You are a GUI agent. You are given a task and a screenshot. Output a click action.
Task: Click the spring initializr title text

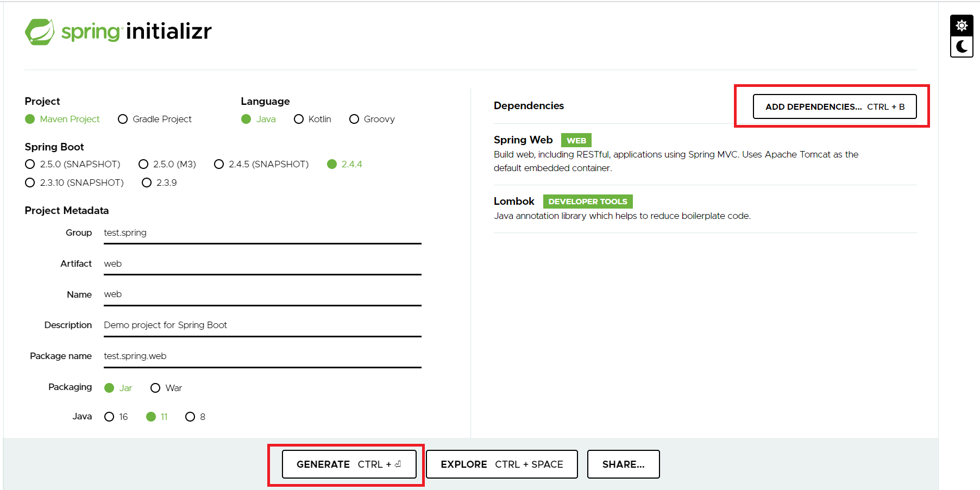pyautogui.click(x=136, y=32)
